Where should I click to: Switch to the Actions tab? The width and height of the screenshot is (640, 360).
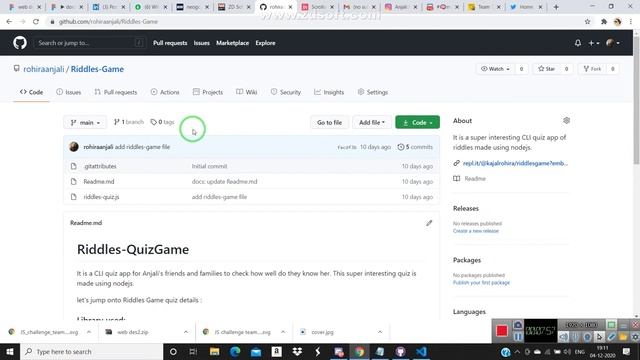(x=165, y=92)
